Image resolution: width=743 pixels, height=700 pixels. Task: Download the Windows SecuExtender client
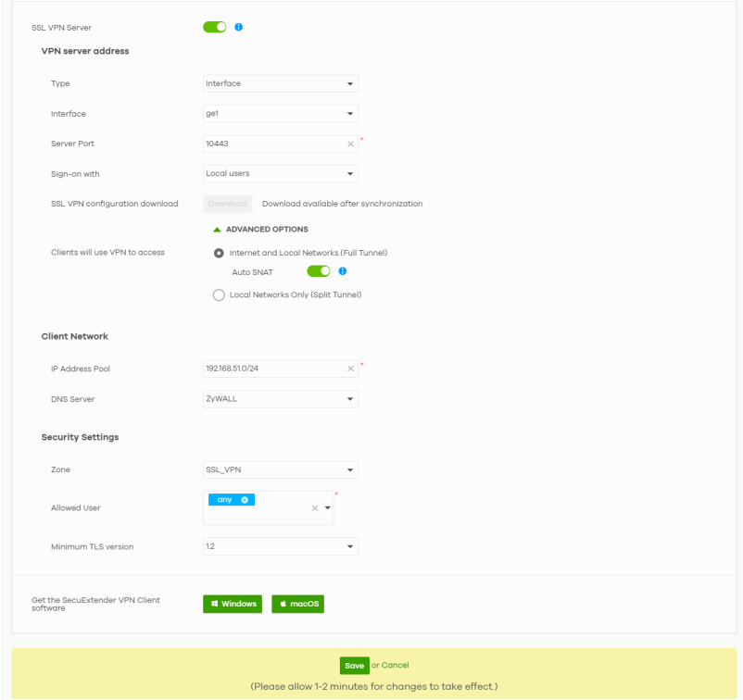233,604
